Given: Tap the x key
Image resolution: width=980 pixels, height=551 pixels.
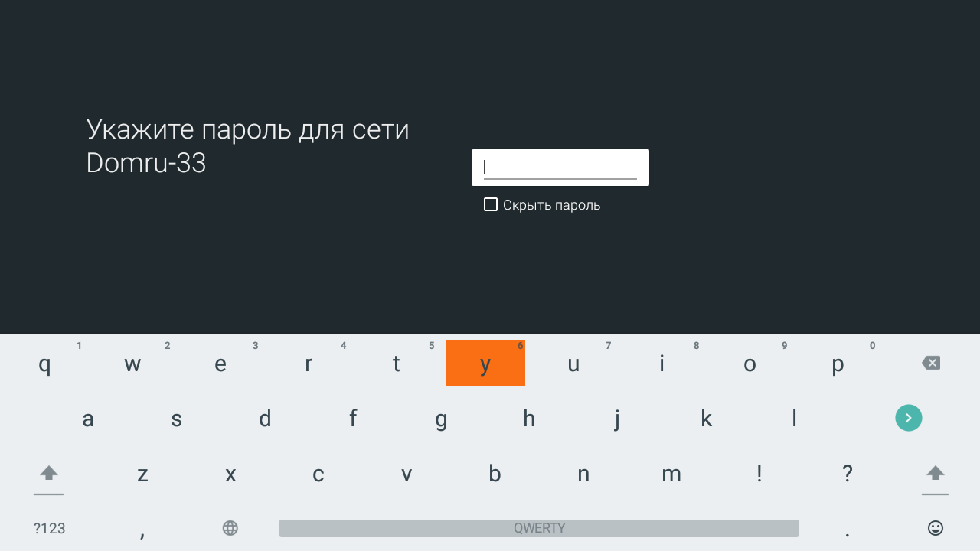Looking at the screenshot, I should coord(230,474).
